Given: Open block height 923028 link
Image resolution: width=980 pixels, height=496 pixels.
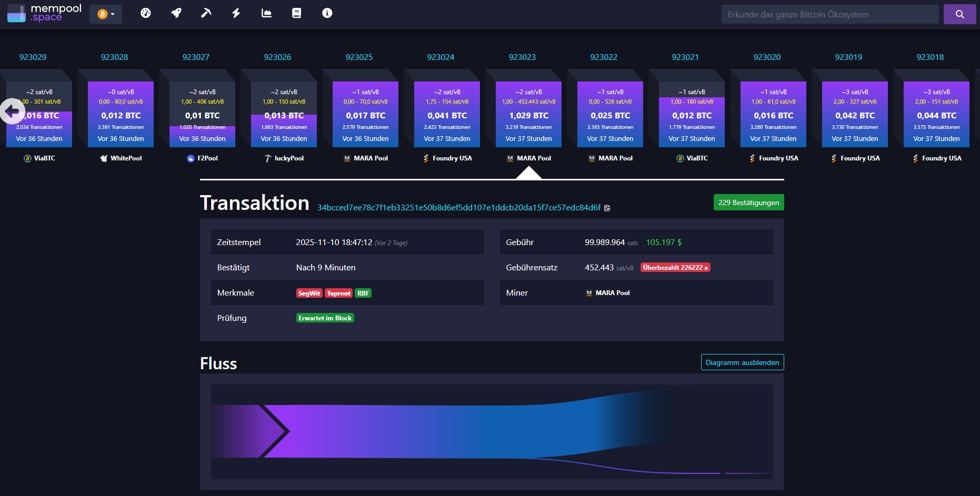Looking at the screenshot, I should coord(114,57).
